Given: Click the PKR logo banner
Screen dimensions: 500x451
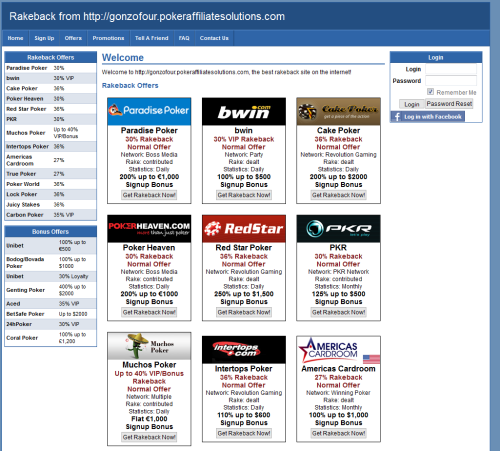Looking at the screenshot, I should (x=338, y=229).
